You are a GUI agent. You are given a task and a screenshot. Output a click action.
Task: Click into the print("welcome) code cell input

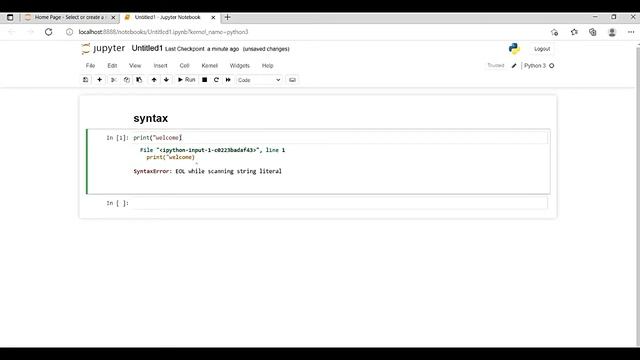[340, 138]
